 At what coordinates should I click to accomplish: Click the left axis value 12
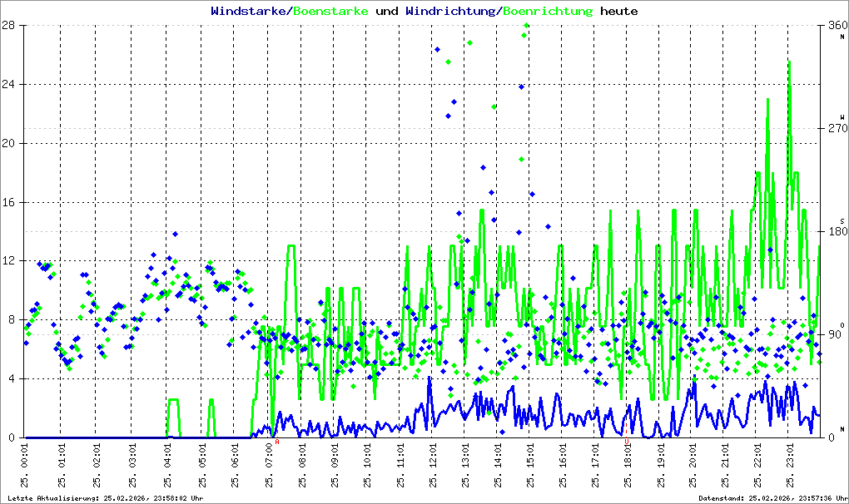[x=7, y=260]
